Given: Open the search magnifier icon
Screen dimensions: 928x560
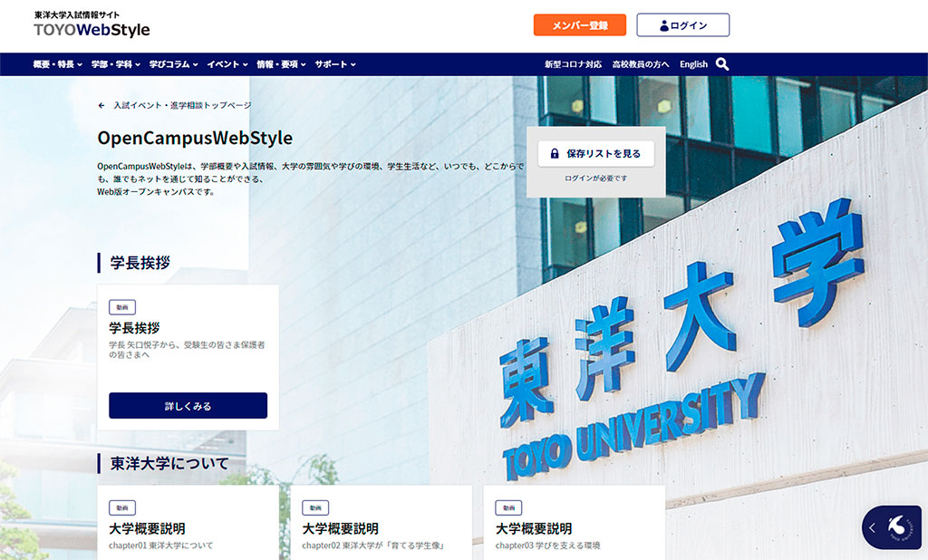Looking at the screenshot, I should pos(722,64).
